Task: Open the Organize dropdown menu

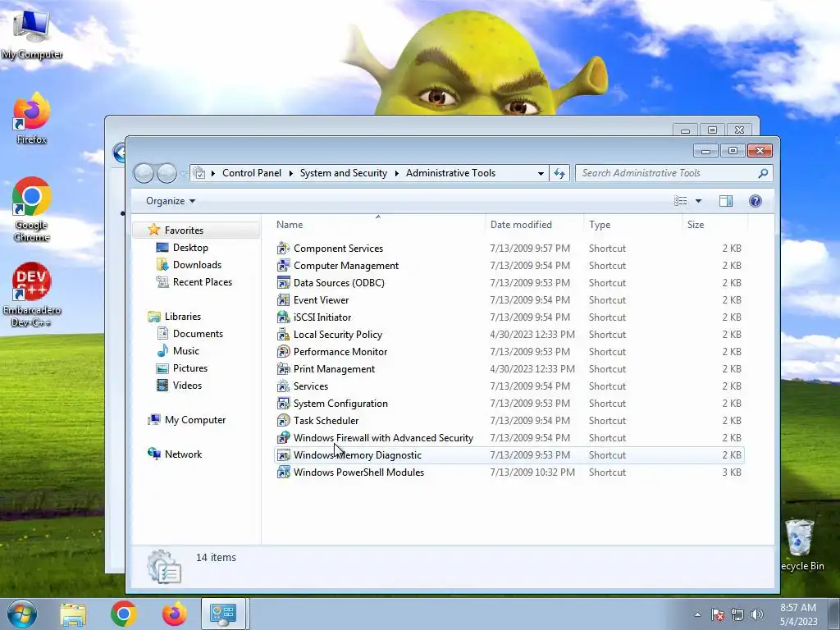Action: [x=171, y=201]
